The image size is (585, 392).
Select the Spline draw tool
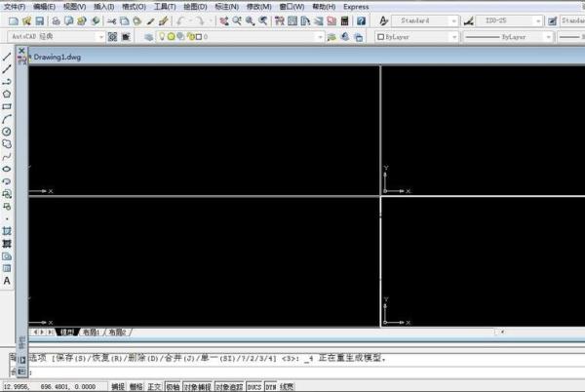7,156
